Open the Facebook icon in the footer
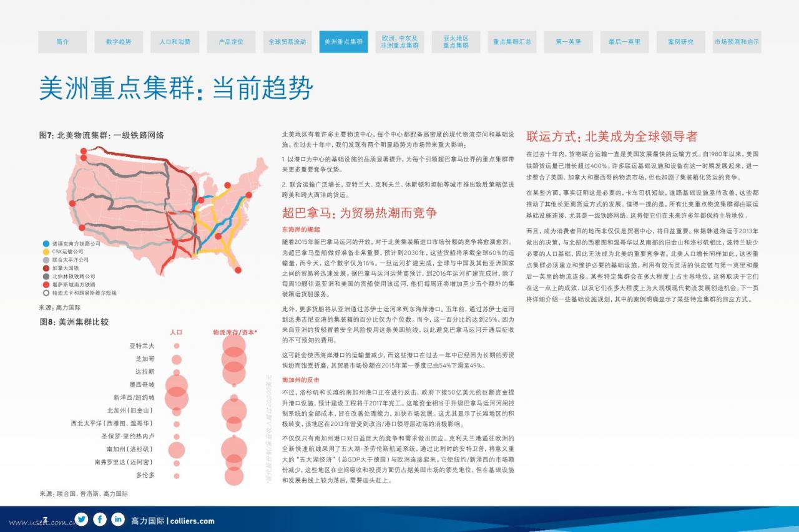This screenshot has height=532, width=799. pos(100,519)
